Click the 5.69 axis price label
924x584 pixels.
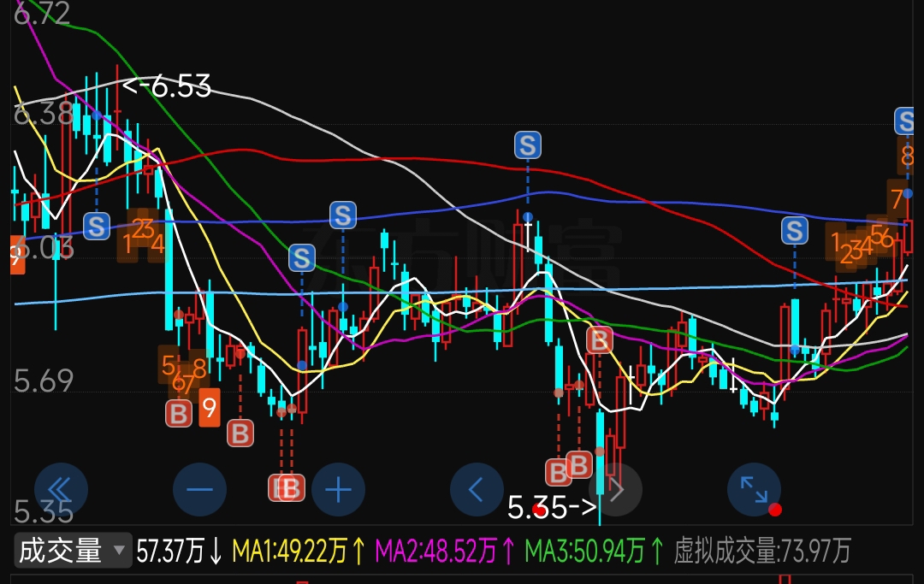point(44,380)
